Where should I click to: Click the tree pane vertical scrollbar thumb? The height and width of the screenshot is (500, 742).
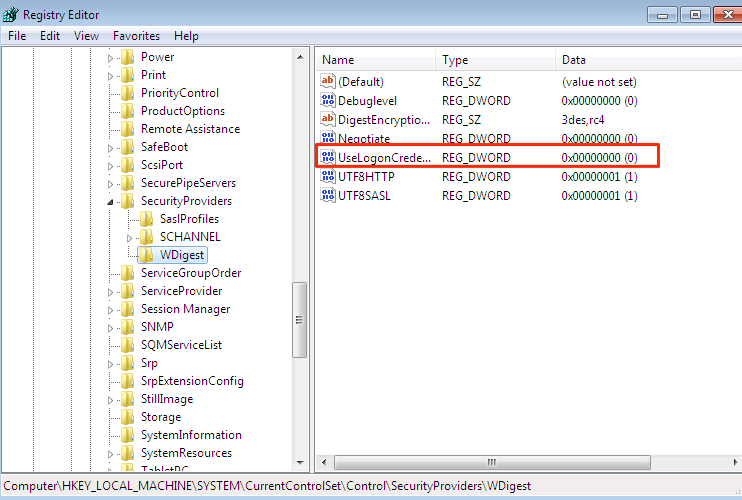300,320
